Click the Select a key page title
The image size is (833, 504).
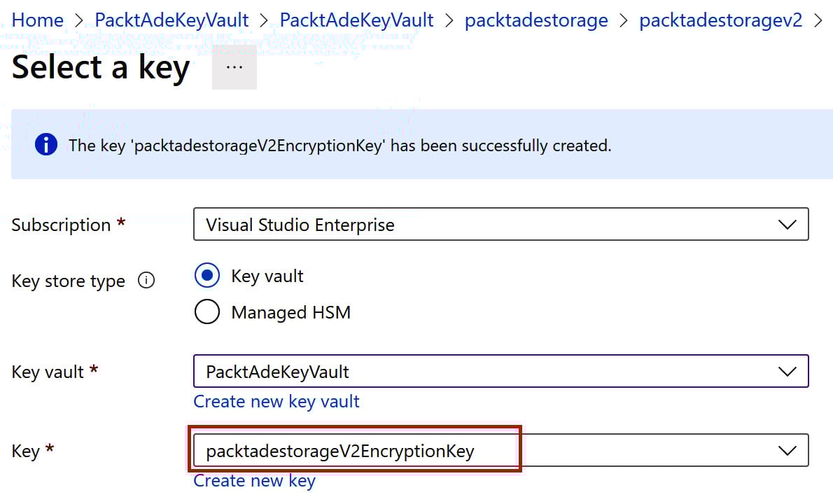pyautogui.click(x=101, y=68)
